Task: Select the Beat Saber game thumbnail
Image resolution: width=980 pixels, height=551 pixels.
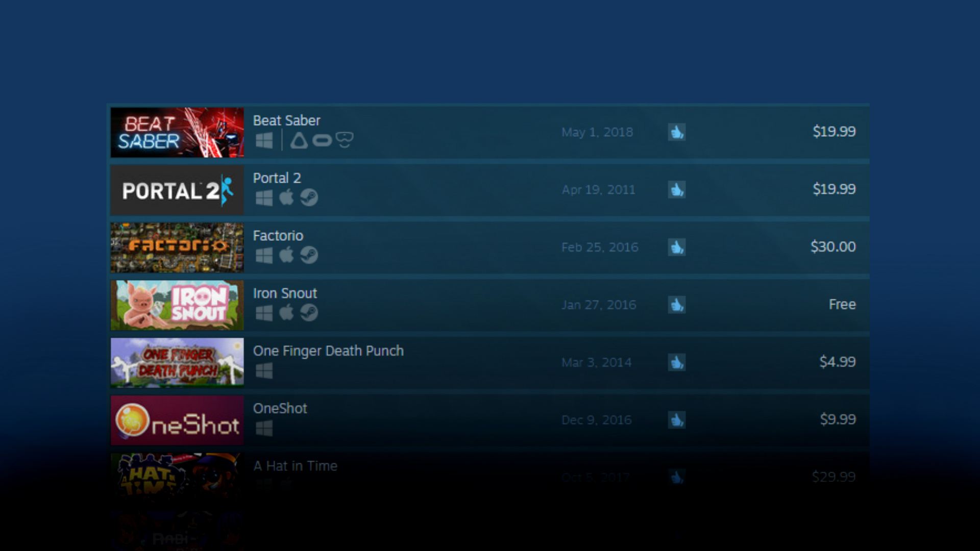Action: [x=177, y=131]
